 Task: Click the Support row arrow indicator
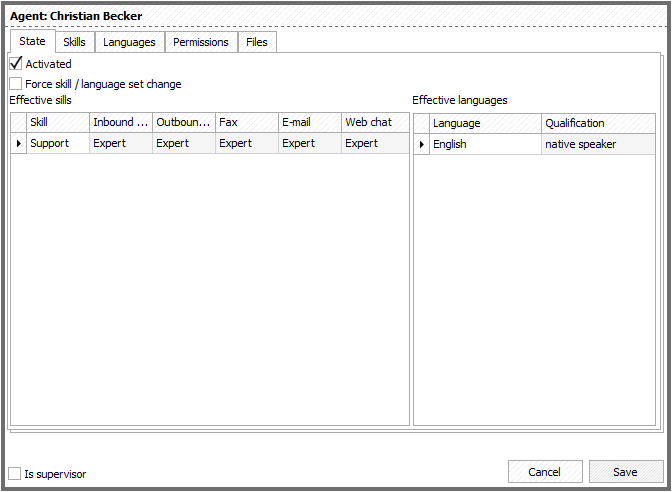(19, 144)
